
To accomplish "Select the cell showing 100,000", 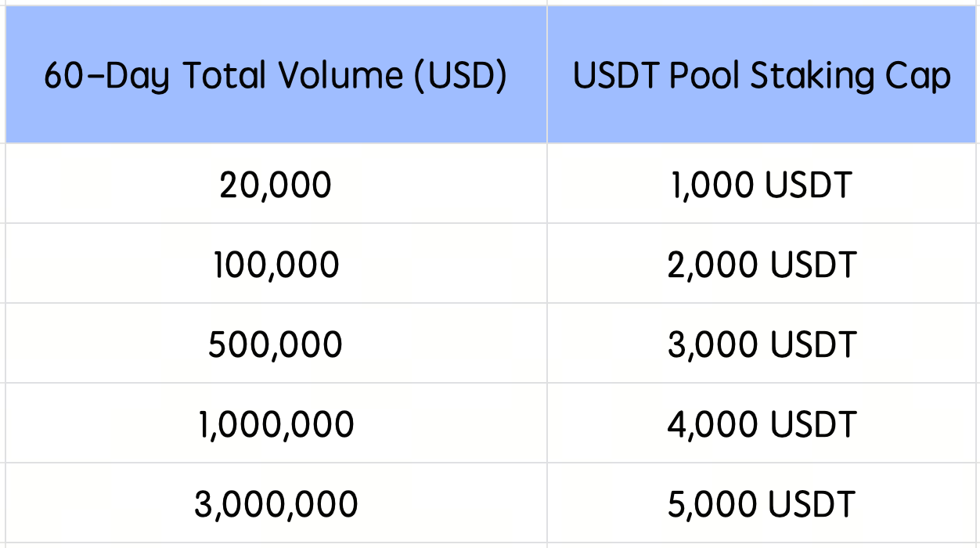I will 276,265.
